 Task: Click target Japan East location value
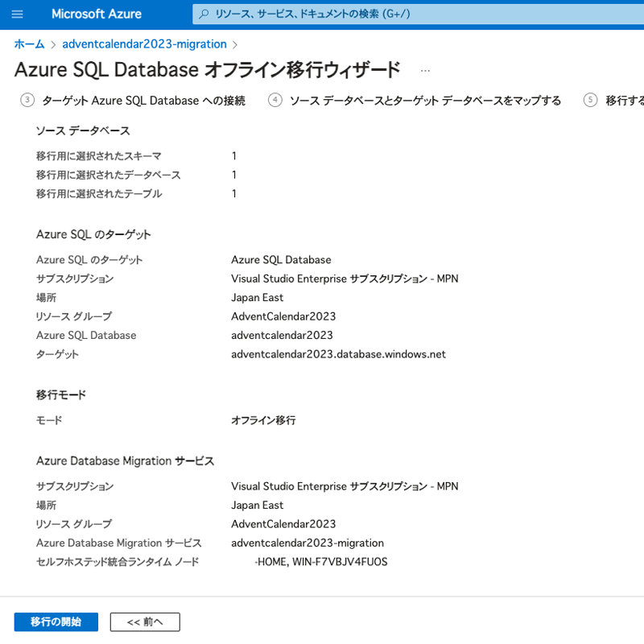pyautogui.click(x=257, y=297)
